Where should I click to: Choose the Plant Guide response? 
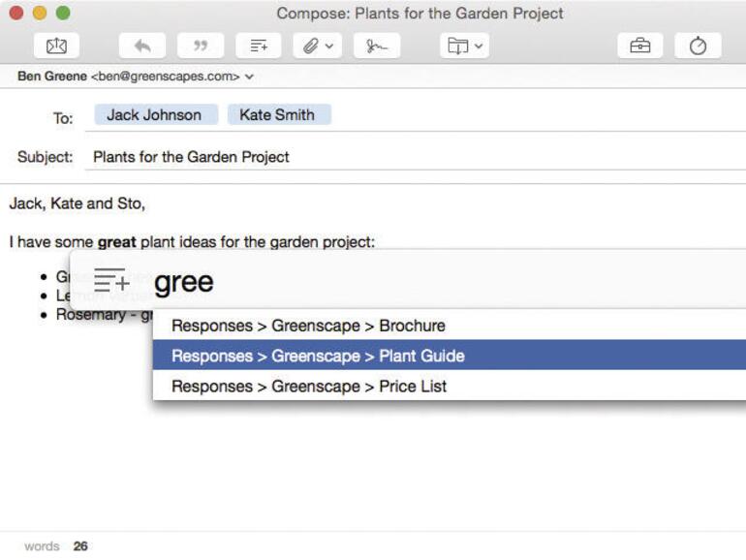point(318,356)
